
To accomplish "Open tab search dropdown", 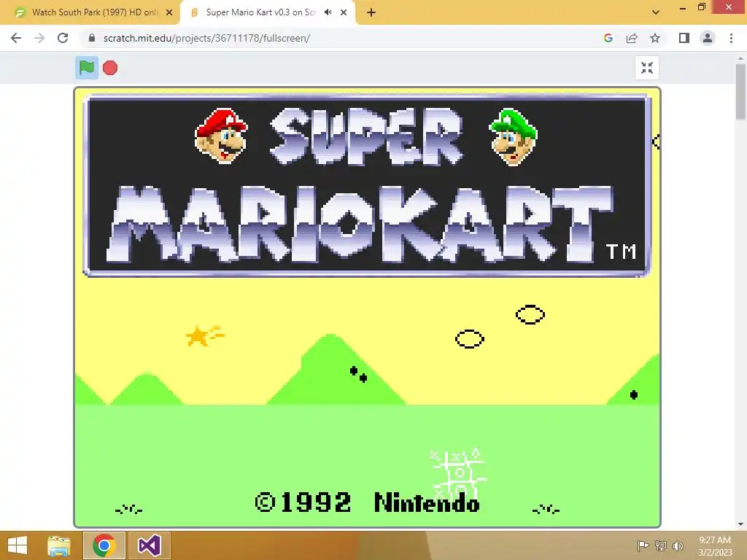I will click(656, 12).
